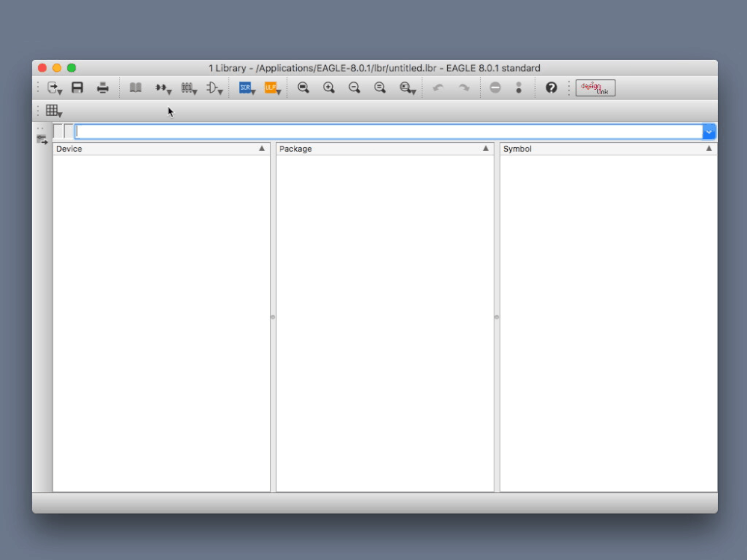Click the Redo arrow
Viewport: 747px width, 560px height.
[x=464, y=87]
